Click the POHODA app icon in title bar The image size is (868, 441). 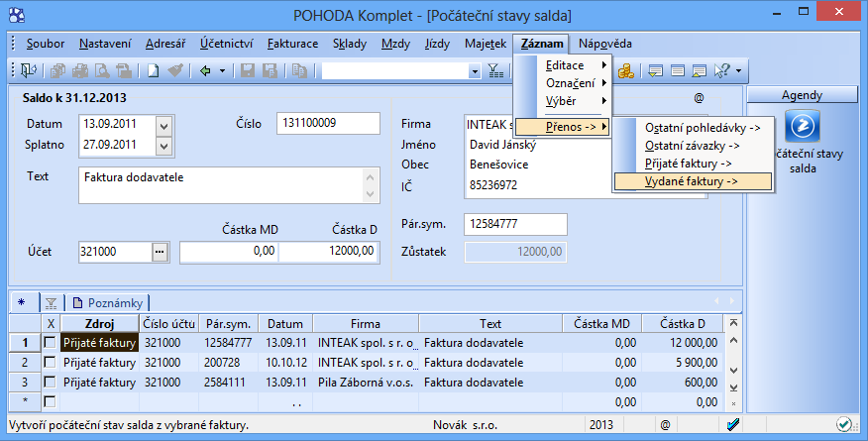(17, 15)
